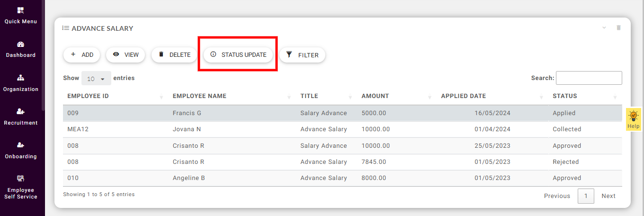644x216 pixels.
Task: Click the Help lightbulb icon
Action: [633, 115]
